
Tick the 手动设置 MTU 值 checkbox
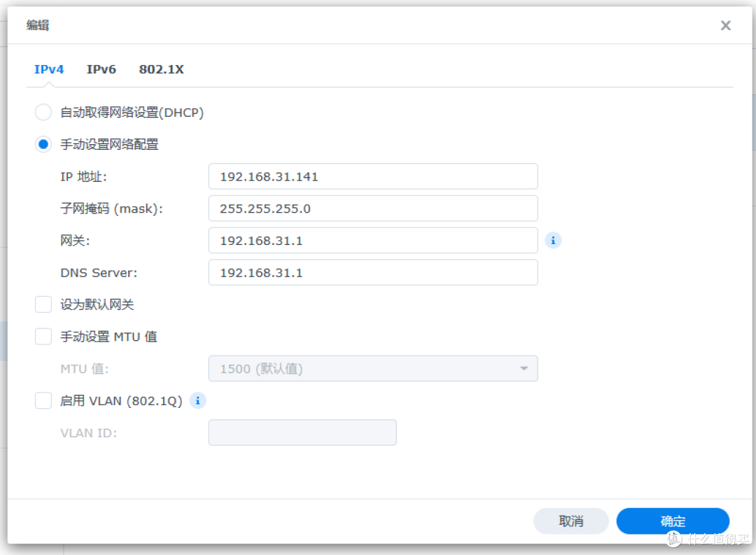pos(43,337)
